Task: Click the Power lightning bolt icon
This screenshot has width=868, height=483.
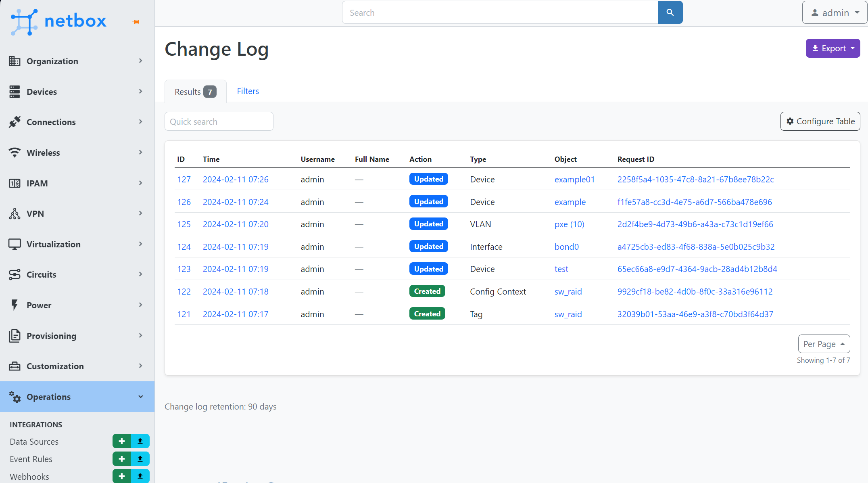Action: click(x=15, y=305)
